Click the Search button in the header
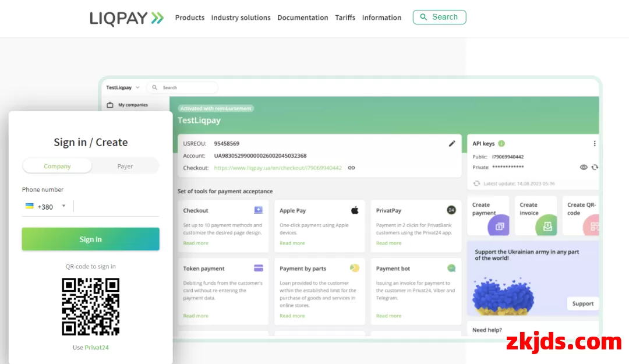This screenshot has width=629, height=364. [x=439, y=17]
